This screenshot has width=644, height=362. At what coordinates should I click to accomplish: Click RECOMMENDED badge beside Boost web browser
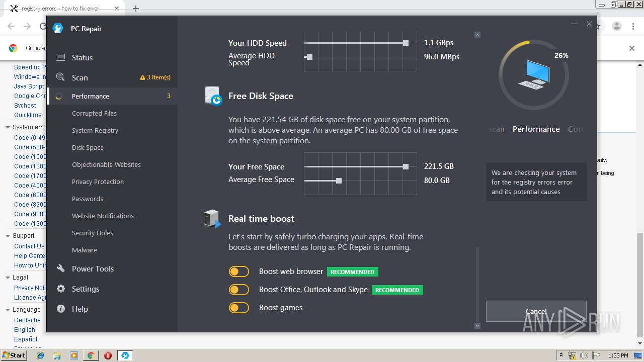(x=352, y=272)
